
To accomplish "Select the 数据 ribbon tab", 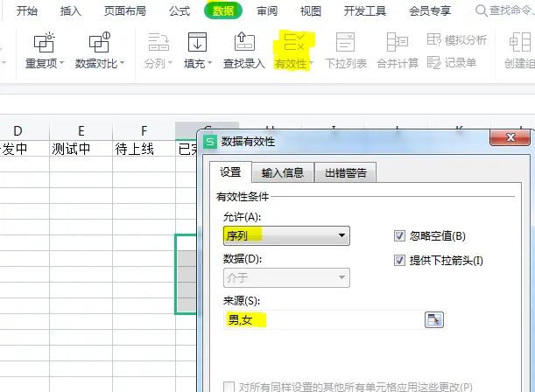I will [223, 10].
